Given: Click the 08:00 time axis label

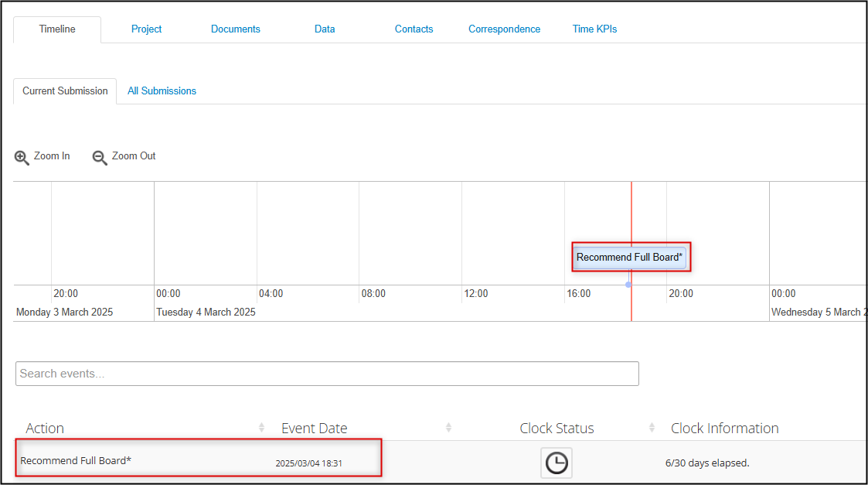Looking at the screenshot, I should coord(373,293).
